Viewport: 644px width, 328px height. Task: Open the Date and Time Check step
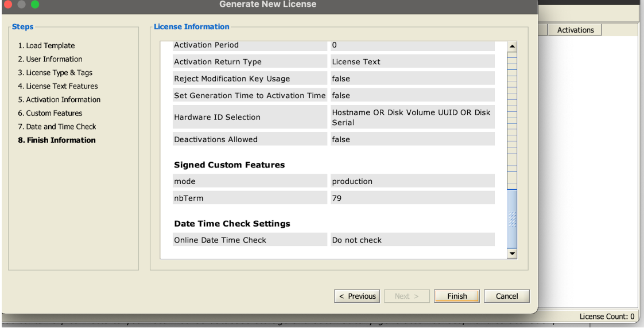57,127
